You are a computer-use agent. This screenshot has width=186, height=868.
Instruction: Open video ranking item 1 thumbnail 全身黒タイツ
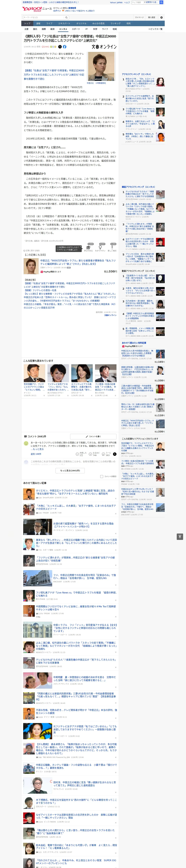(x=160, y=279)
